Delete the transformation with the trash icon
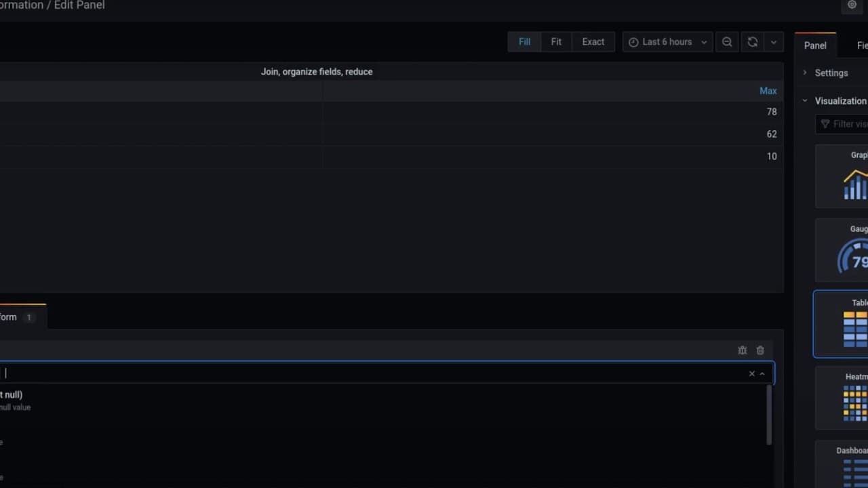The image size is (868, 488). (x=760, y=350)
